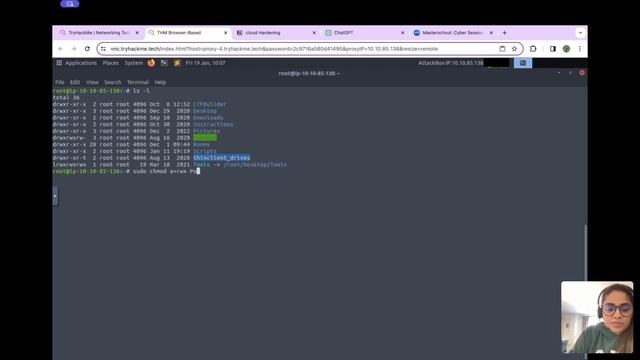Open the System menu

click(x=133, y=63)
